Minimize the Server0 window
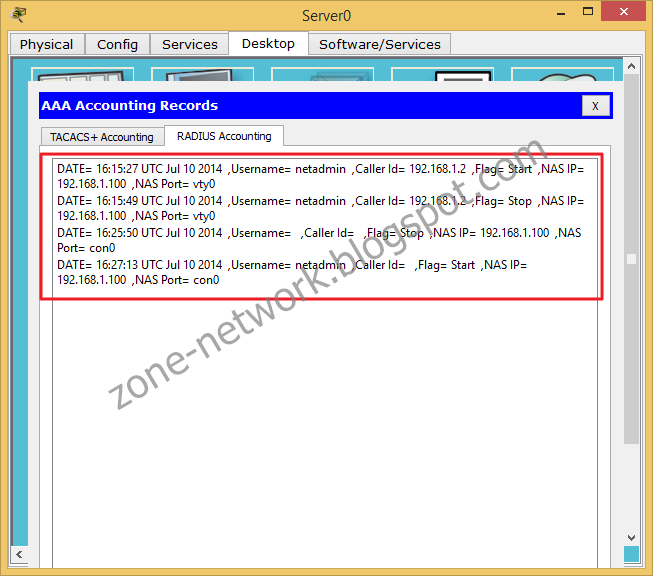Screen dimensions: 653x576 (561, 12)
